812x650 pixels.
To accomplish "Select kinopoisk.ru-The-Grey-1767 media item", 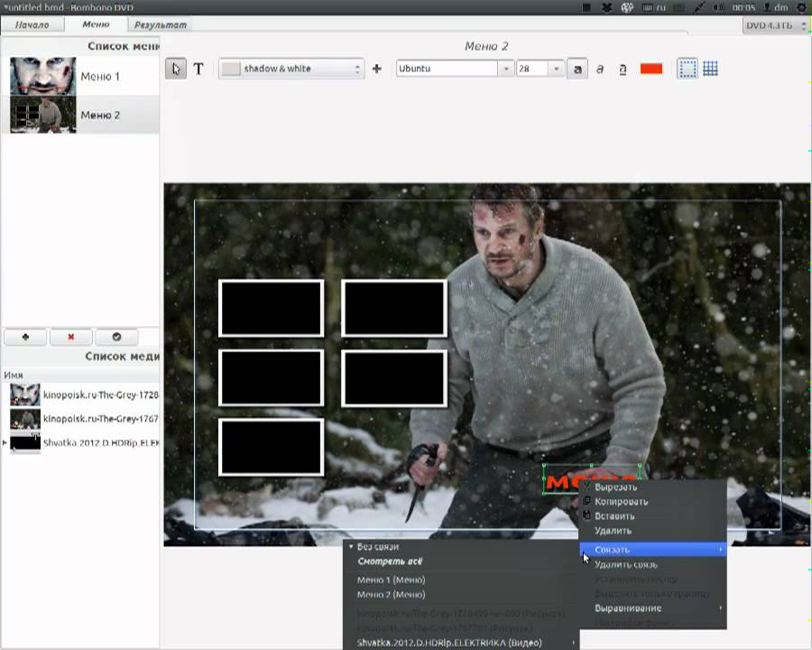I will click(x=85, y=419).
